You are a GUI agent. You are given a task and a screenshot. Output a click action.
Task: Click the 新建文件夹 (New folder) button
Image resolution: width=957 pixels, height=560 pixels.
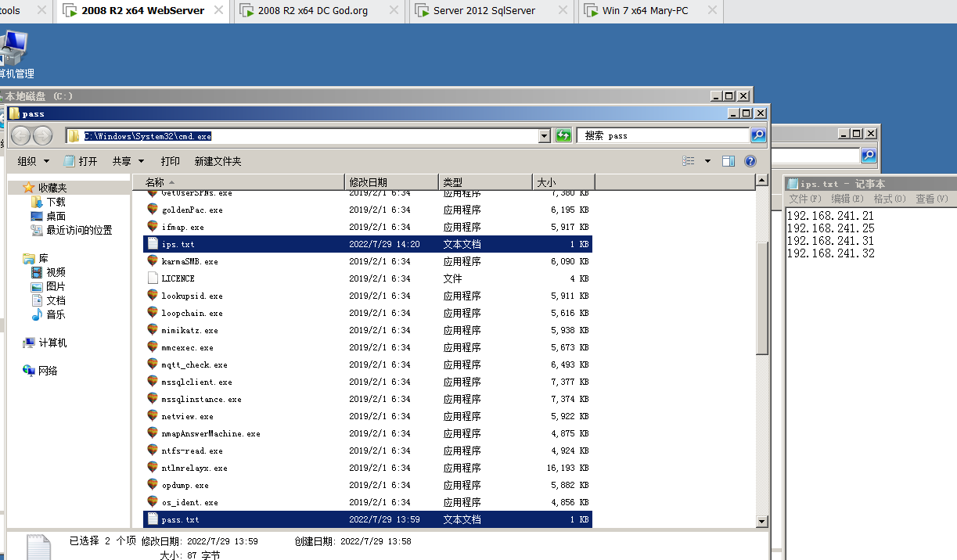click(x=218, y=161)
